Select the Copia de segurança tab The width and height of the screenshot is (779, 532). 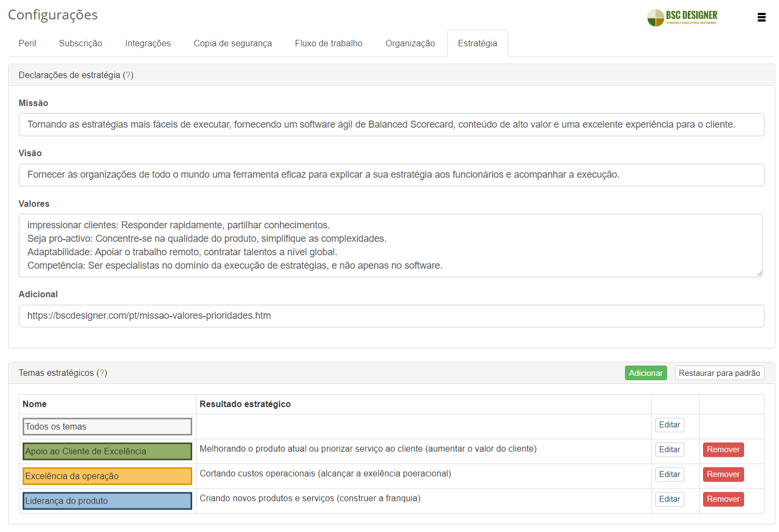click(233, 44)
